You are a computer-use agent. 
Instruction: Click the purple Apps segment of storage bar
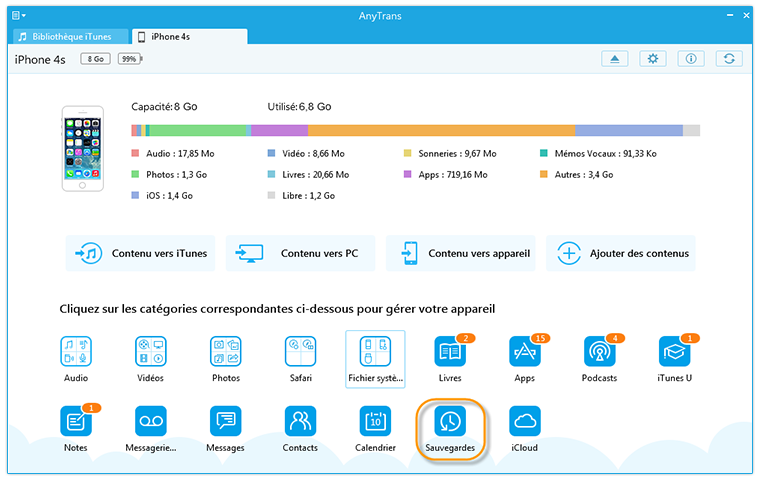coord(280,130)
